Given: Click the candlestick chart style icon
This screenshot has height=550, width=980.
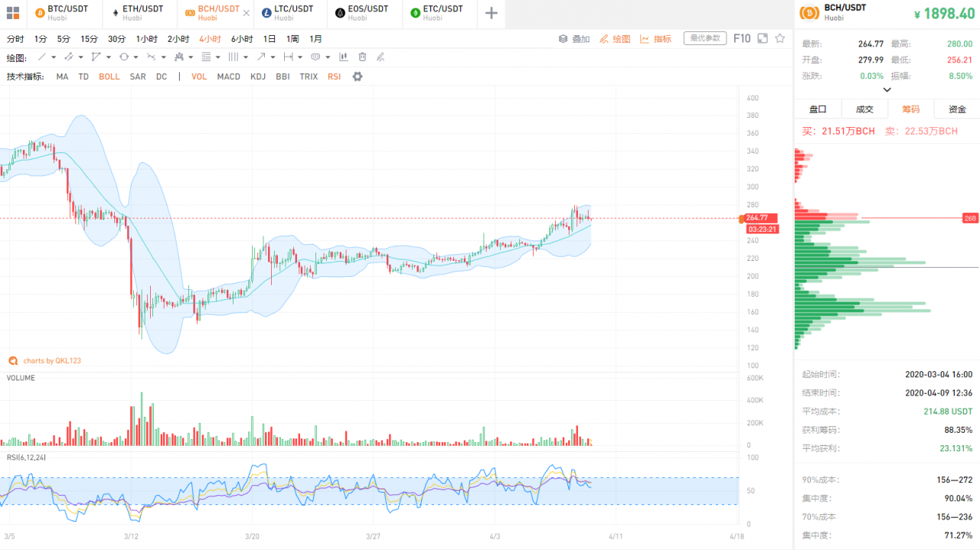Looking at the screenshot, I should click(x=343, y=57).
